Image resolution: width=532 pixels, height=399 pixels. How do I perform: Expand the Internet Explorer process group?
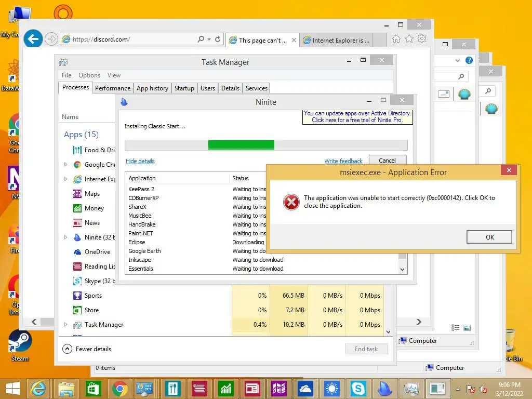[x=66, y=179]
